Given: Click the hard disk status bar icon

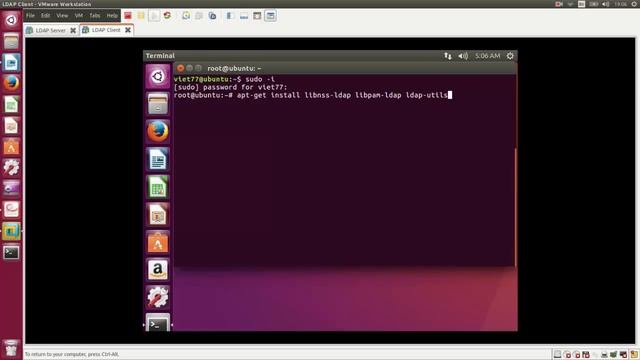Looking at the screenshot, I should (x=557, y=354).
